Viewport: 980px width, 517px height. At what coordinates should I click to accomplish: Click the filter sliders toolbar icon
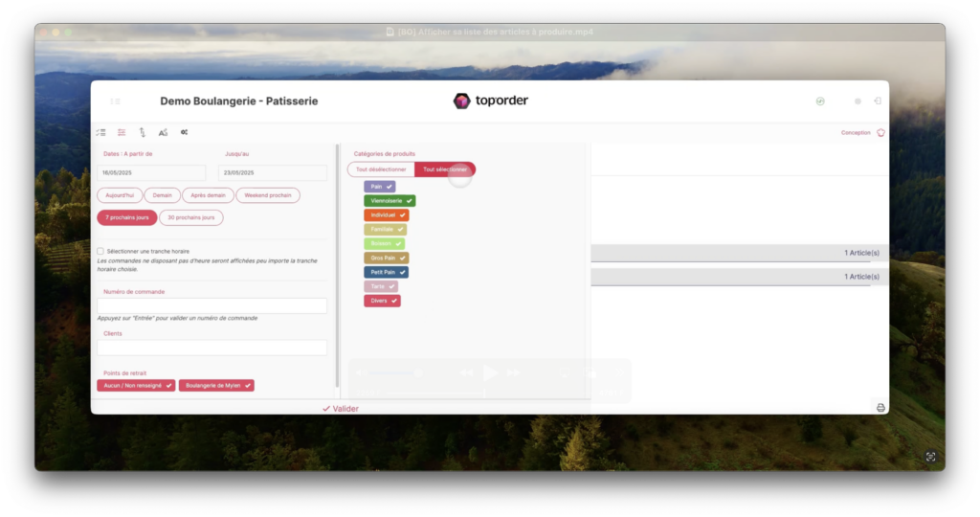click(x=122, y=132)
